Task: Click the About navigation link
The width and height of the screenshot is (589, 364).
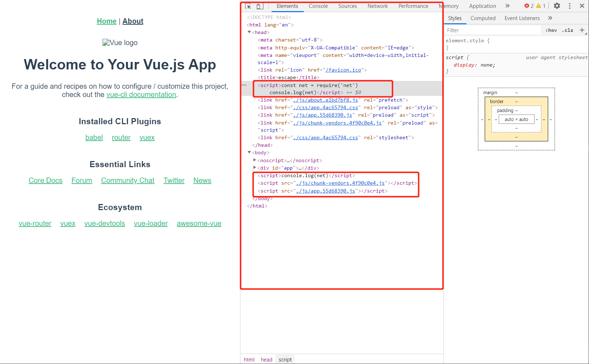Action: (x=133, y=21)
